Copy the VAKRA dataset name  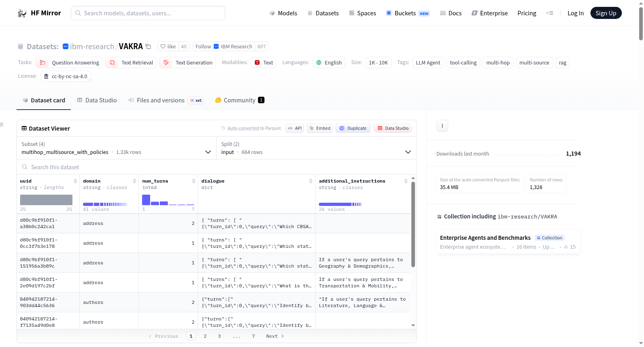(x=148, y=46)
